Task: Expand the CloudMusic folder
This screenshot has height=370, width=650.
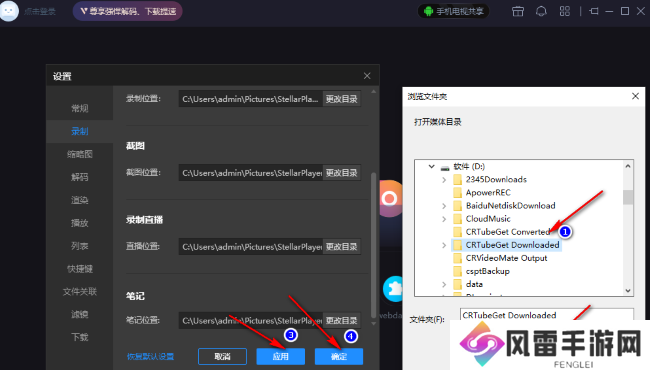Action: (x=444, y=219)
